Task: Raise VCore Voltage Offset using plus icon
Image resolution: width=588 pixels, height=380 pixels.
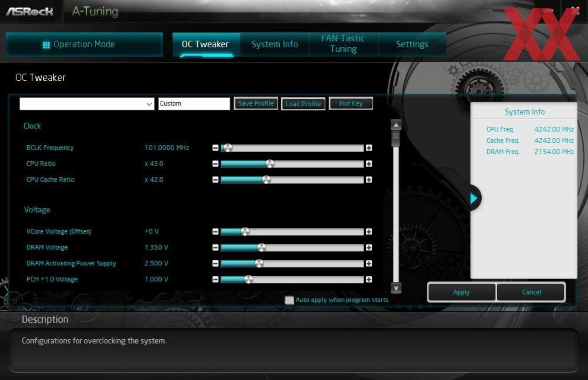Action: pos(369,232)
